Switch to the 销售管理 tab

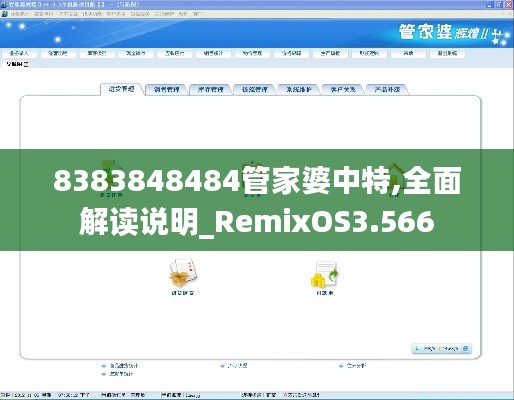click(167, 89)
